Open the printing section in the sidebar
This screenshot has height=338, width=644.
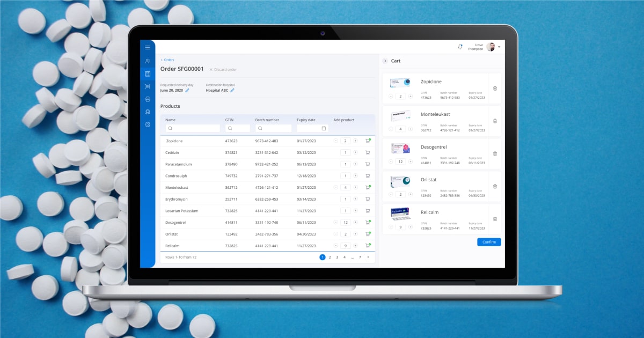[x=148, y=99]
